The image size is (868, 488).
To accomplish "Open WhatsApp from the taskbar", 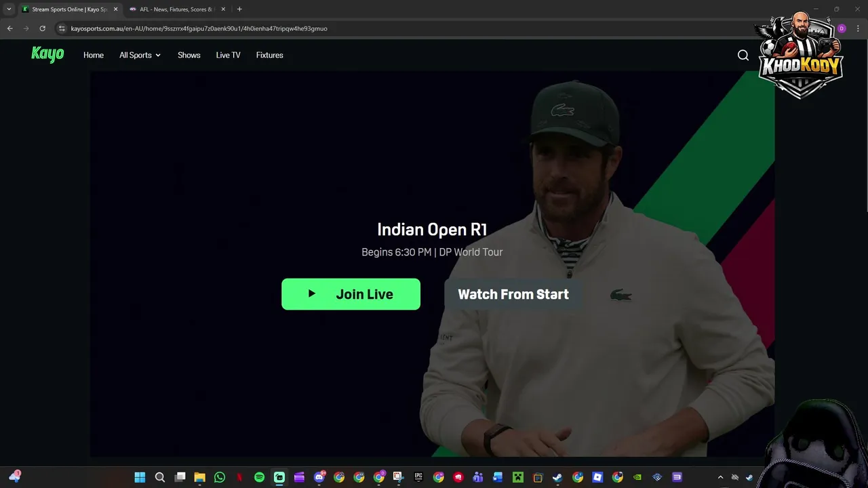I will tap(220, 477).
